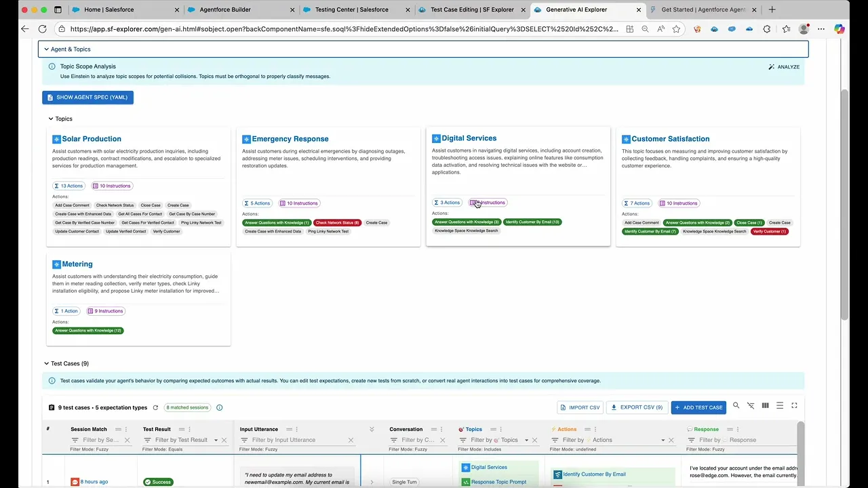Click the Identify Customer By Email (13) chip
Viewport: 868px width, 488px height.
pyautogui.click(x=532, y=222)
